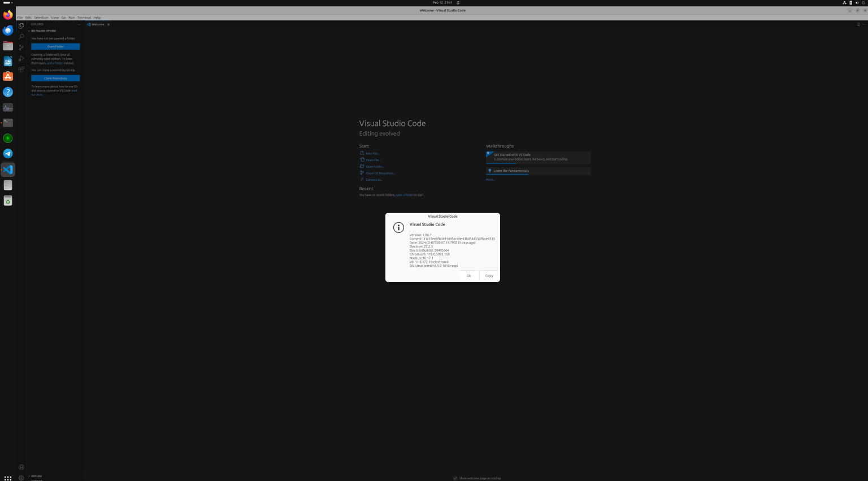
Task: Check Show welcome page on startup
Action: 455,478
